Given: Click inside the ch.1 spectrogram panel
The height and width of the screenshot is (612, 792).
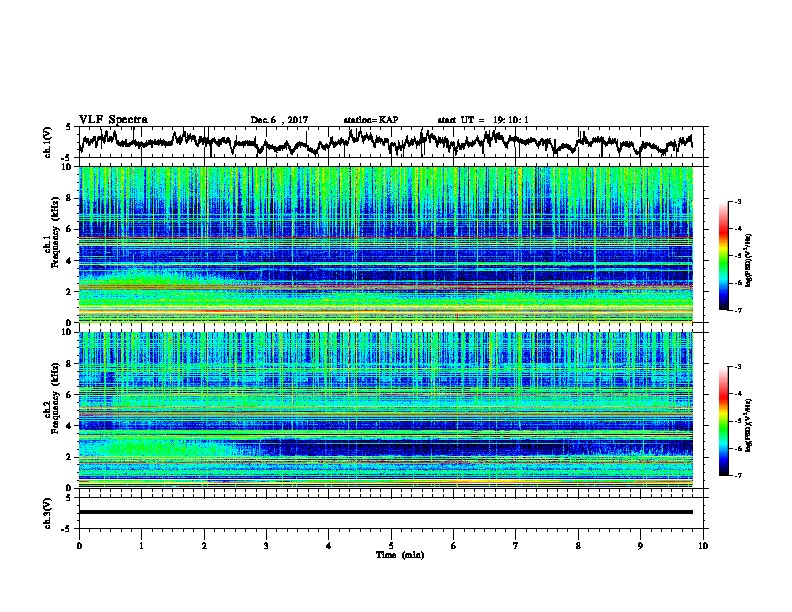Looking at the screenshot, I should pos(386,244).
